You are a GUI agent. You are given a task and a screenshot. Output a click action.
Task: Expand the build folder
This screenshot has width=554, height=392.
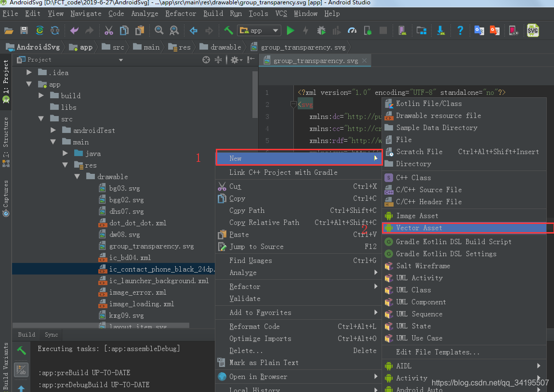[41, 95]
